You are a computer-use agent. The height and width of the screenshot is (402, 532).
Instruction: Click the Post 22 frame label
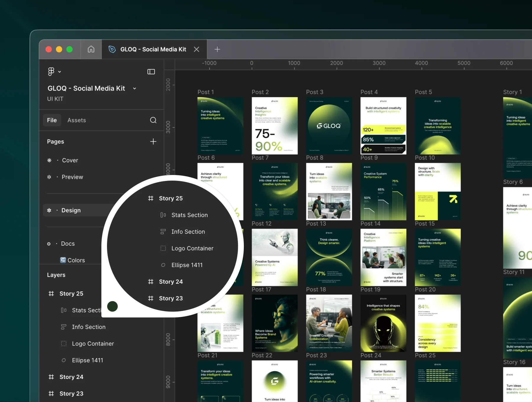tap(262, 355)
